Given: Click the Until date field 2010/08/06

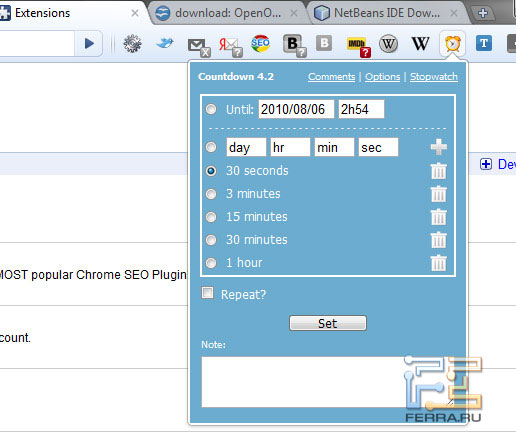Looking at the screenshot, I should click(296, 109).
